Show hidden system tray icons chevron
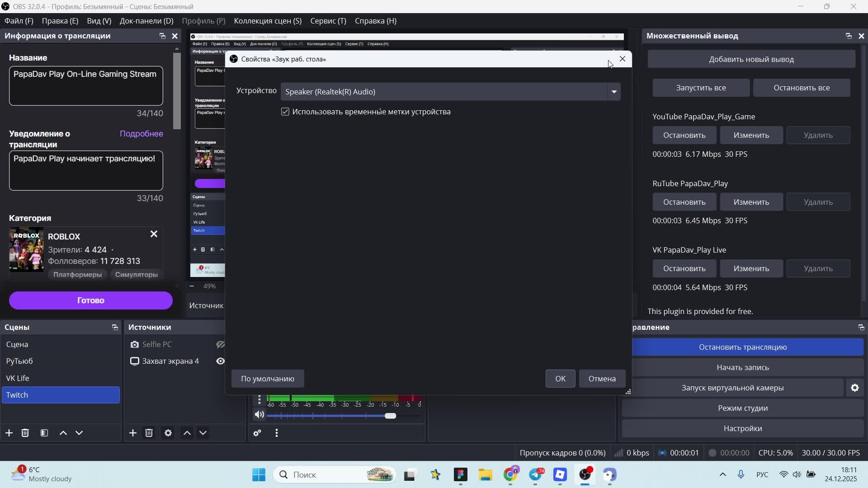The width and height of the screenshot is (868, 488). coord(722,474)
